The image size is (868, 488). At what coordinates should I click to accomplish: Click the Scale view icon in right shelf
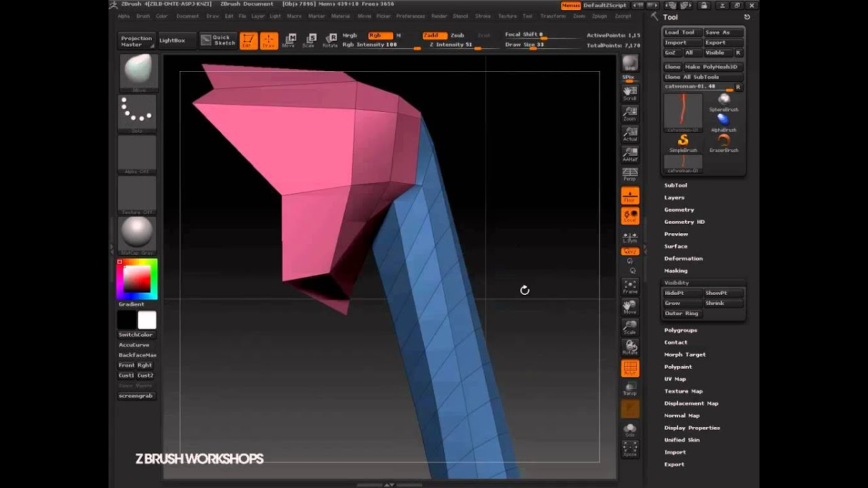630,327
